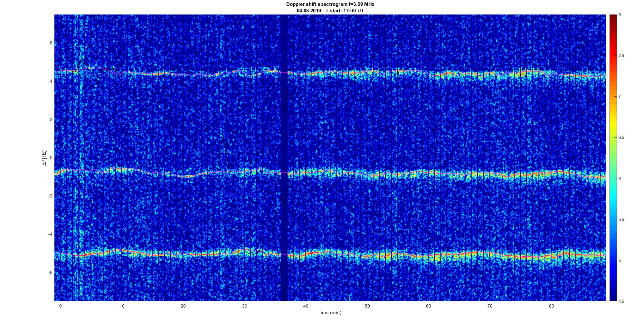This screenshot has height=323, width=644.
Task: Click the 'Δf [Hz]' y-axis label
Action: tap(44, 158)
